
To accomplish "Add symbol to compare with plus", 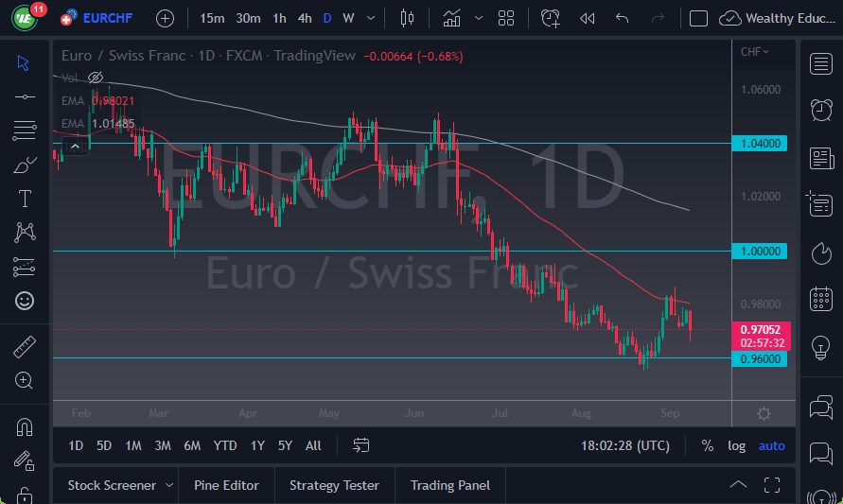I will point(165,18).
